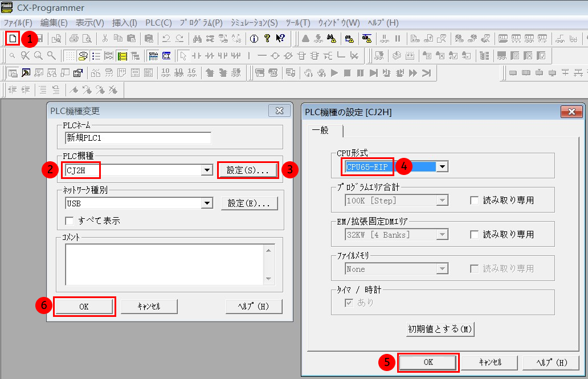Open the プログラムエリア合計 100K Step dropdown

[443, 201]
